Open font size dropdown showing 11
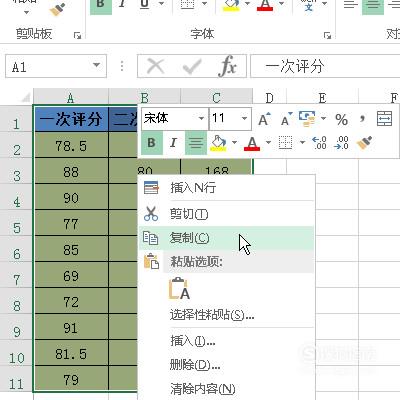 point(244,119)
